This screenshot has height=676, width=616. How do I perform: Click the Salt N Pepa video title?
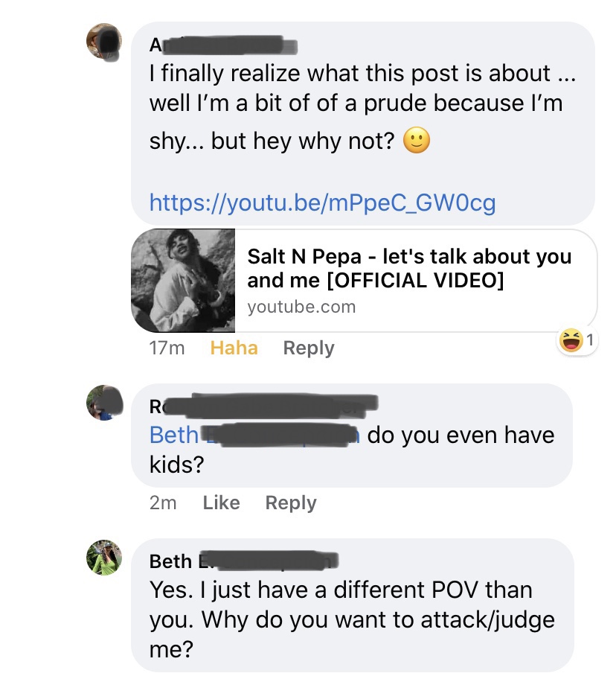coord(409,268)
